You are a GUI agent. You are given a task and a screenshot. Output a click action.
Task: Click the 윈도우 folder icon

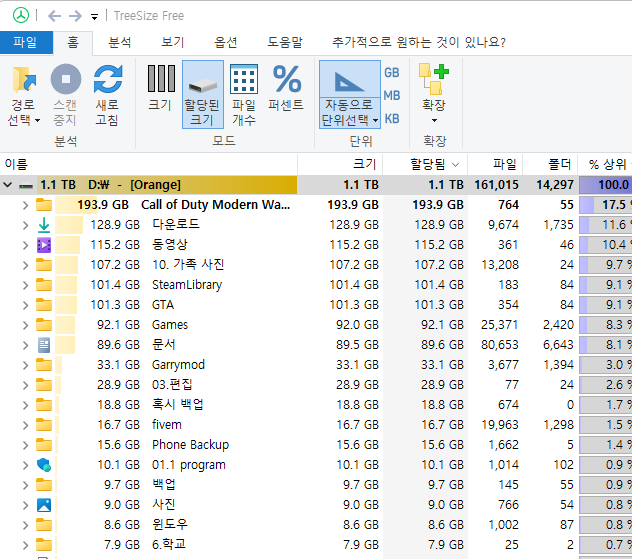(44, 525)
